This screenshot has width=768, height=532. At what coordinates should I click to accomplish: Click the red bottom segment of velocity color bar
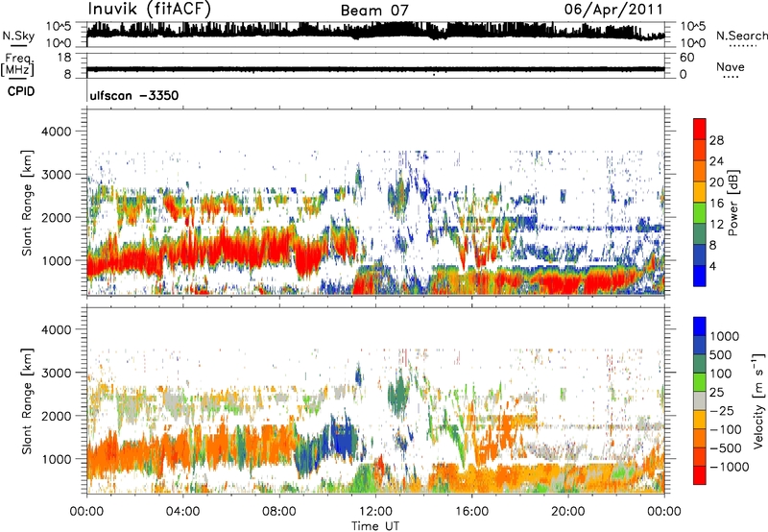click(x=700, y=475)
